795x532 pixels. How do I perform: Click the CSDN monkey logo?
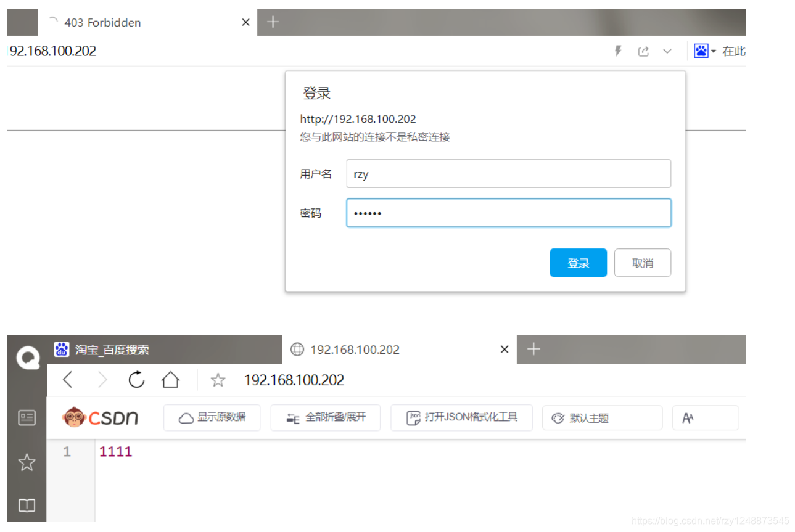(x=100, y=417)
